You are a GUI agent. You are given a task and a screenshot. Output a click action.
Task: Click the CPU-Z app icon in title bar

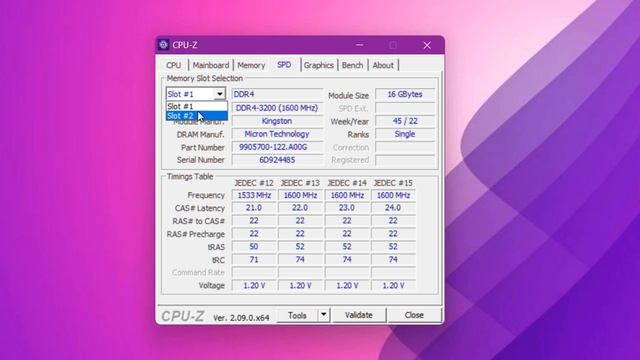(x=164, y=44)
